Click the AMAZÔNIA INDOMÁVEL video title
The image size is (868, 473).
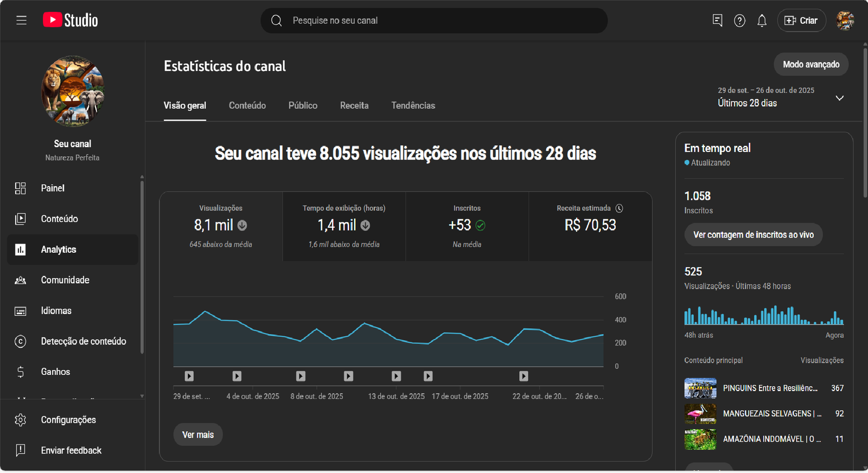[x=772, y=439]
